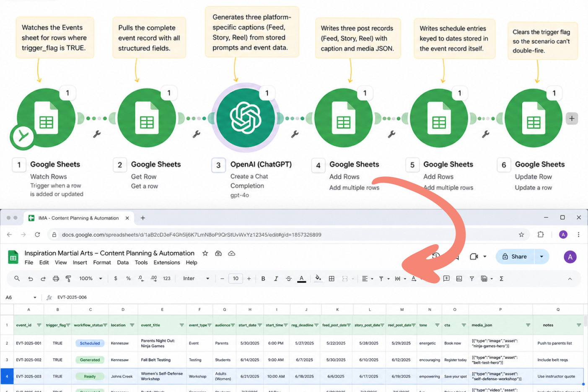Open the File menu
This screenshot has width=588, height=392.
(29, 263)
